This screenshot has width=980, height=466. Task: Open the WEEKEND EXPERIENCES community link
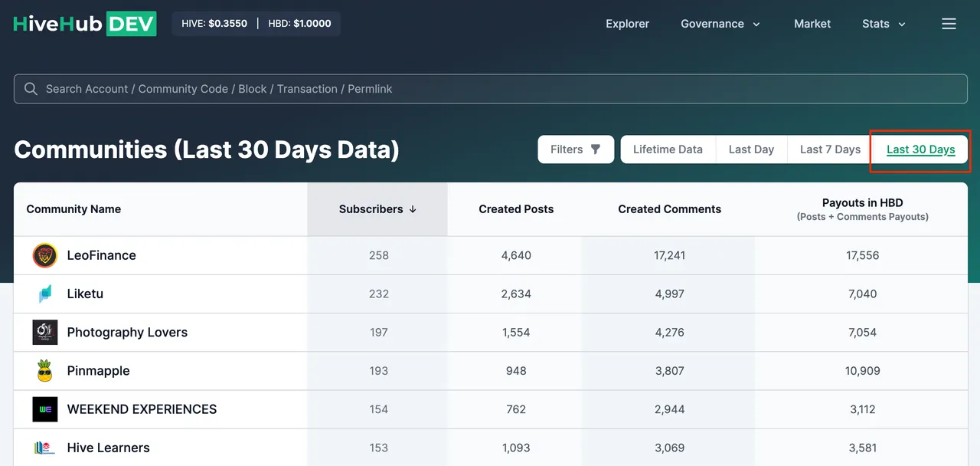tap(142, 409)
